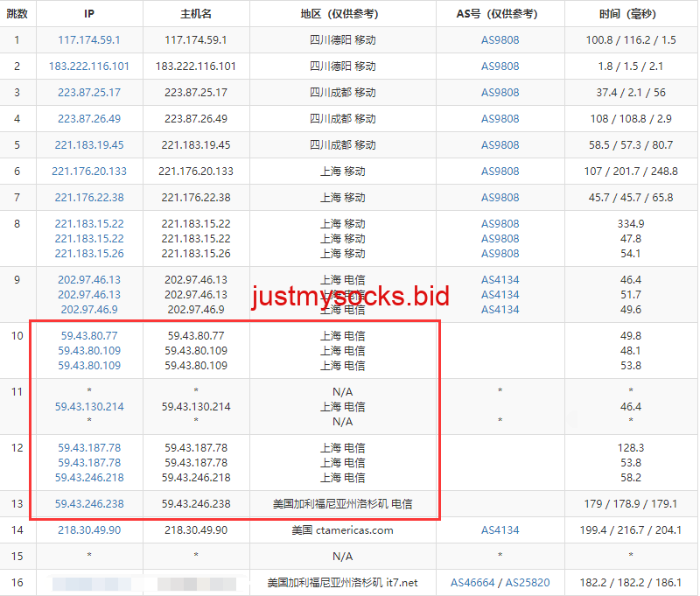Select the 223.87.26.49 IP link in hop 4
Viewport: 700px width, 596px height.
[89, 119]
